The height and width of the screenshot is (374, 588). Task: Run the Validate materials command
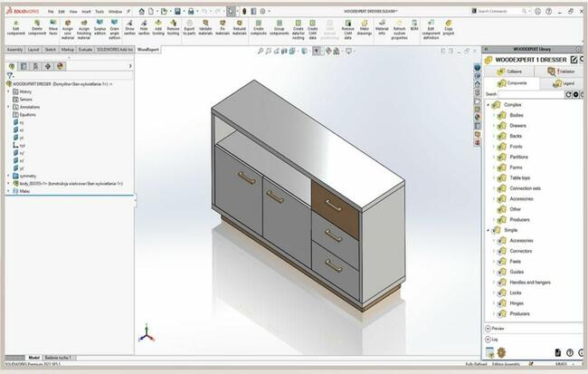205,28
